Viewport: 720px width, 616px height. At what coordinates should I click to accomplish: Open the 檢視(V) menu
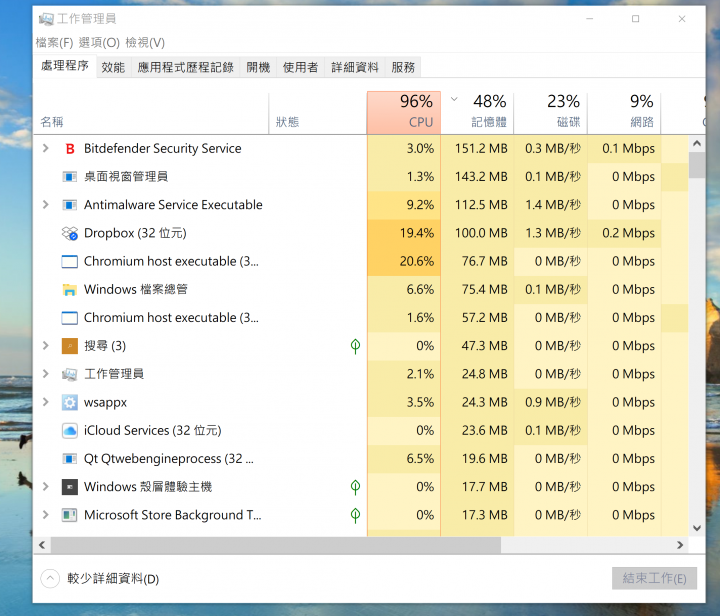(x=145, y=43)
